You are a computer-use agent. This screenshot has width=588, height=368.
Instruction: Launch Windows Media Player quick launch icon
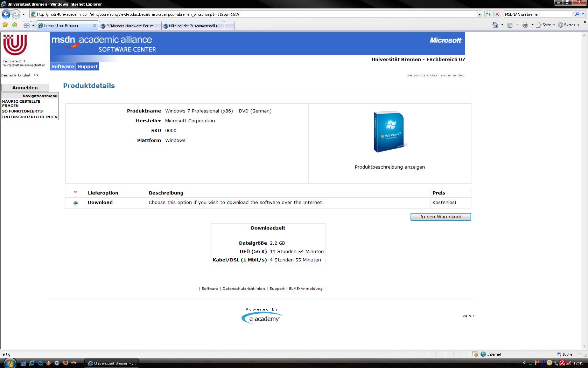57,363
